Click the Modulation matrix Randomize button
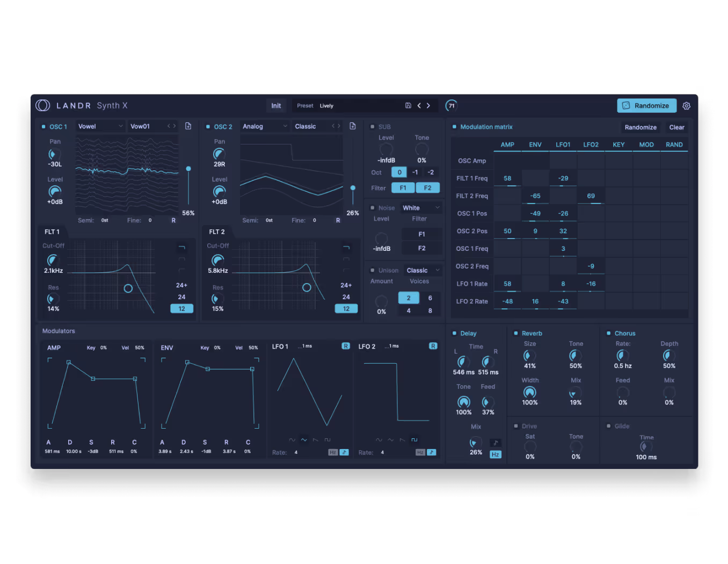This screenshot has height=564, width=728. tap(640, 127)
